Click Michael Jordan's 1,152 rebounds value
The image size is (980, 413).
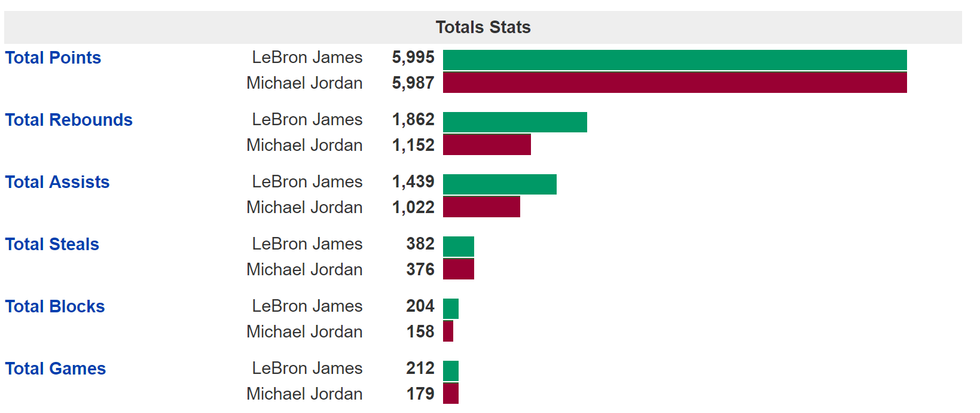click(413, 145)
